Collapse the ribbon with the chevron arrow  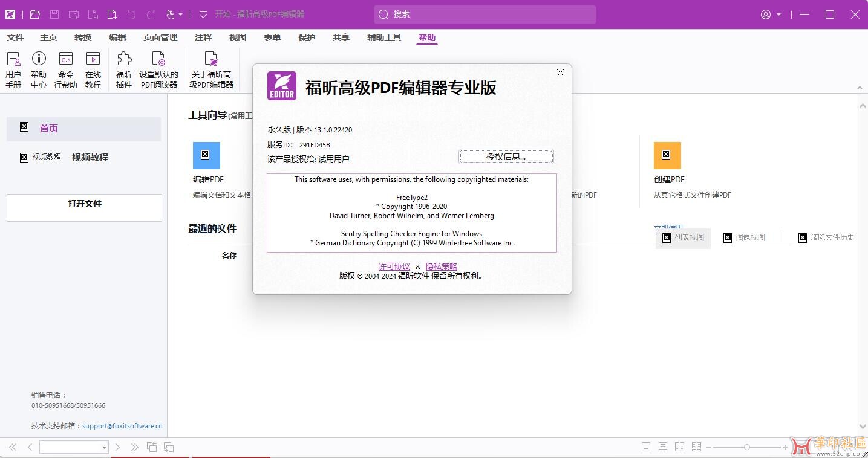tap(860, 88)
